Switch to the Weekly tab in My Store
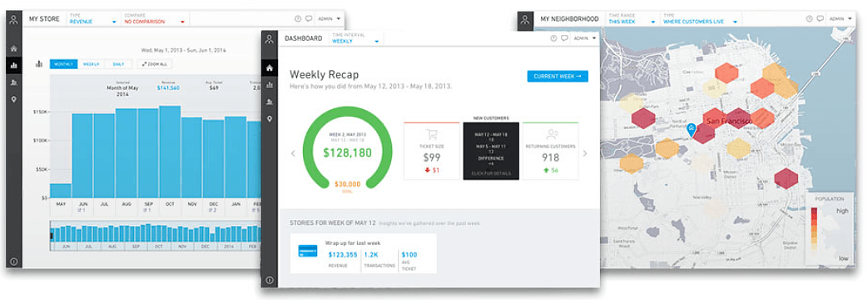The width and height of the screenshot is (868, 300). coord(92,64)
